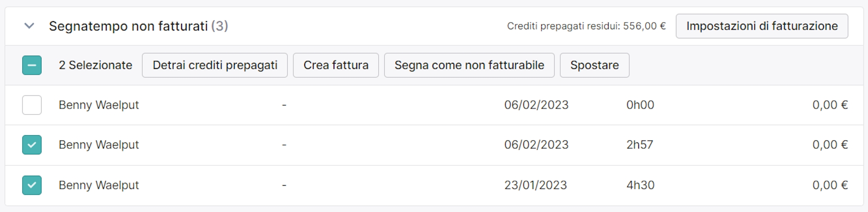Open the Benny Waelput 0h00 time entry
The width and height of the screenshot is (868, 212).
[99, 105]
